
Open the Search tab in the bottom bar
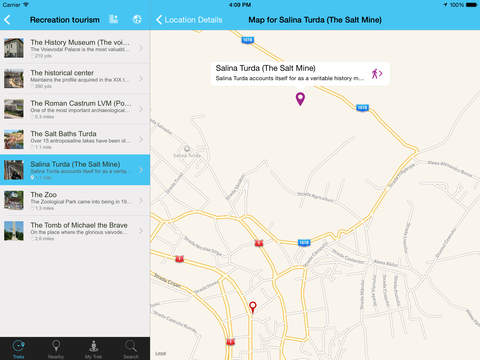click(x=131, y=349)
